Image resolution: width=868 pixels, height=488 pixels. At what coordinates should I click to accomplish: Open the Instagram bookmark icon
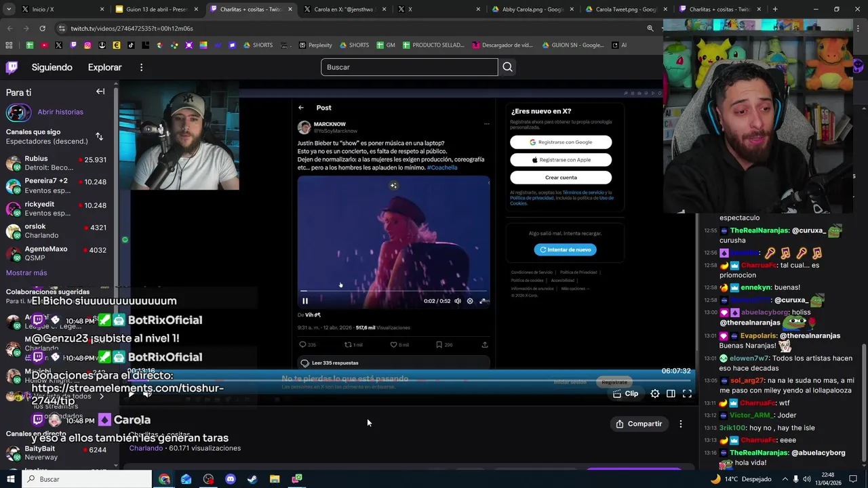[87, 45]
